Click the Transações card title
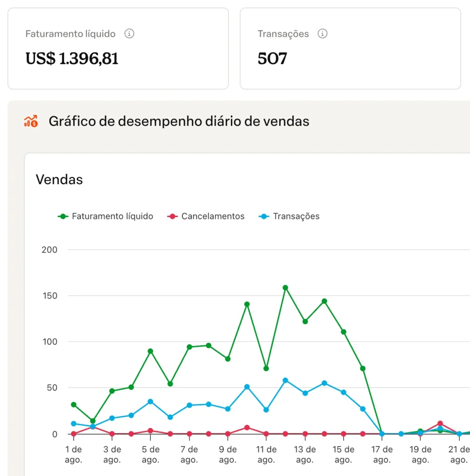 (283, 33)
